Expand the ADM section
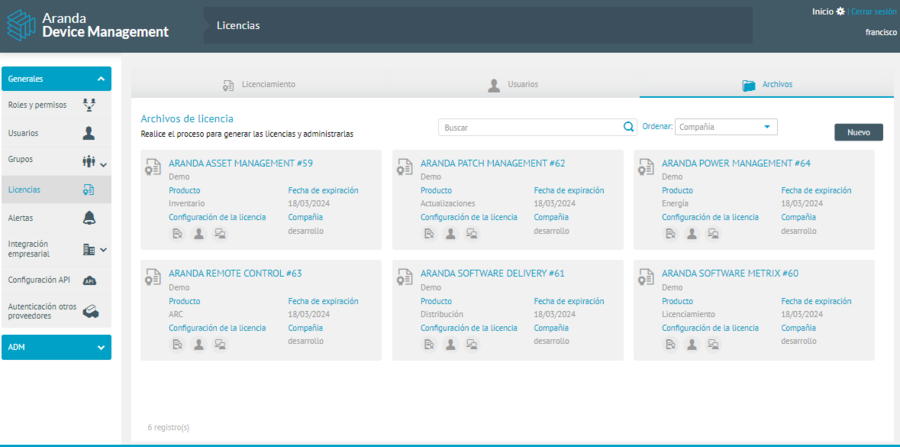This screenshot has height=447, width=900. pyautogui.click(x=56, y=347)
